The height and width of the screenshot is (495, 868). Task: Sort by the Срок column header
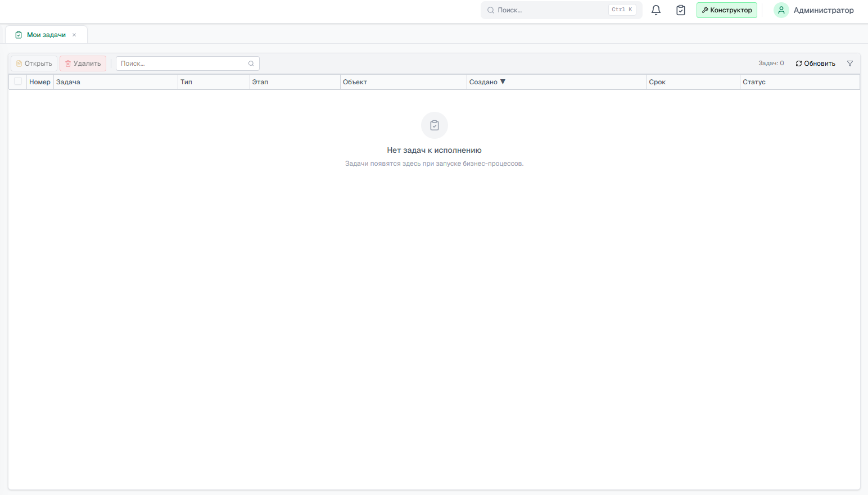[x=693, y=82]
